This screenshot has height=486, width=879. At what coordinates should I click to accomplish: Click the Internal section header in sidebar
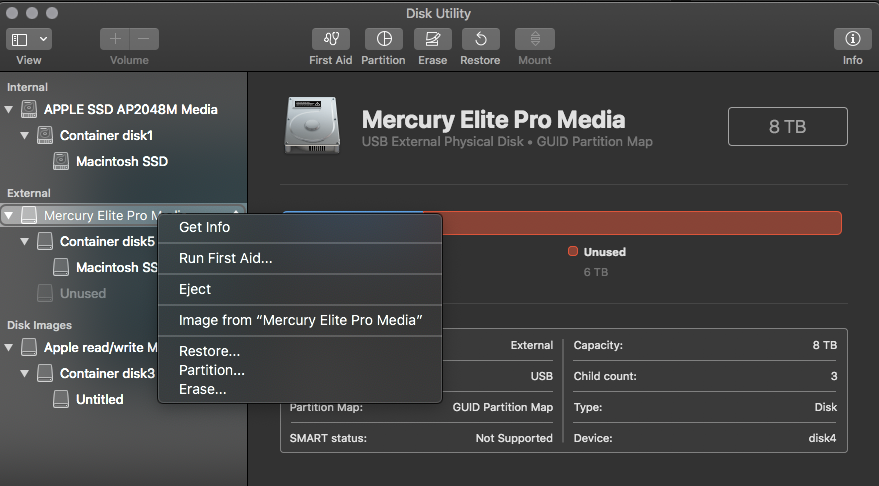[27, 87]
